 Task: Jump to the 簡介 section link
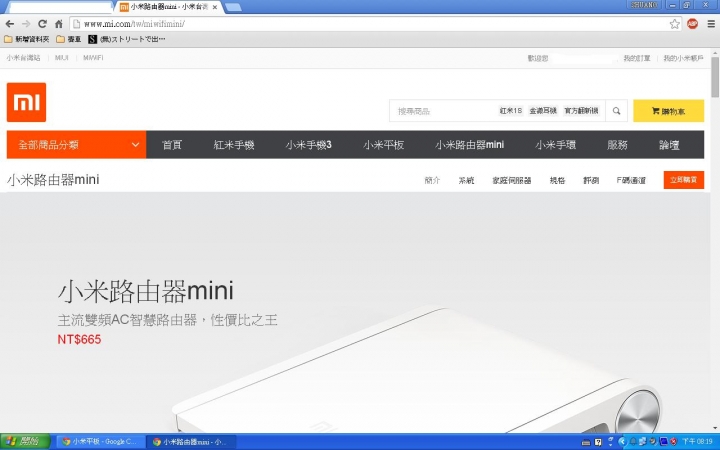432,180
